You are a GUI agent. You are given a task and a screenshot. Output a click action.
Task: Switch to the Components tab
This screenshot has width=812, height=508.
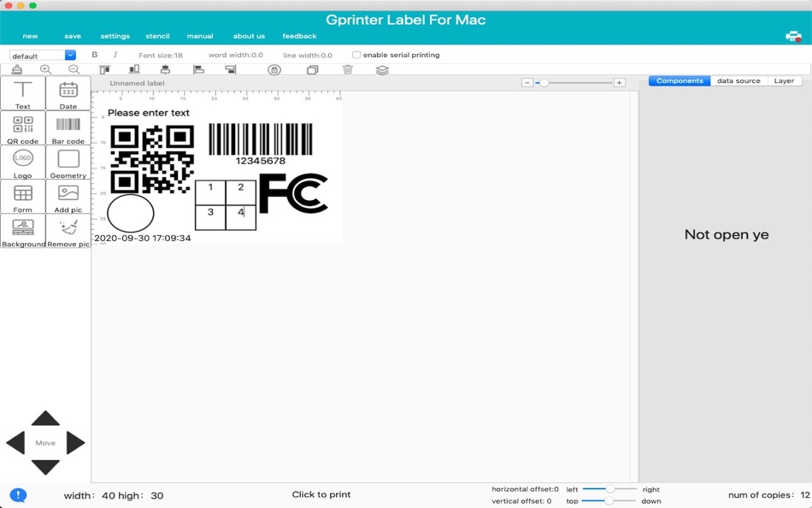pyautogui.click(x=680, y=81)
